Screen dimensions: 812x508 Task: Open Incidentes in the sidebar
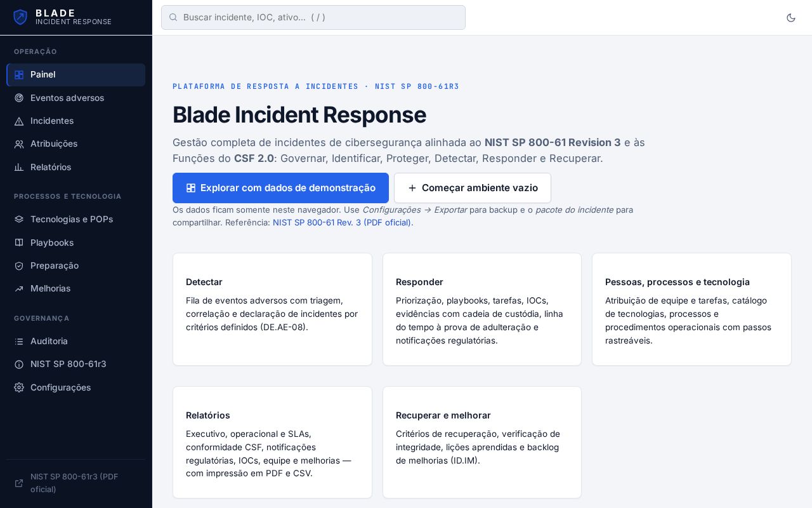pyautogui.click(x=75, y=121)
